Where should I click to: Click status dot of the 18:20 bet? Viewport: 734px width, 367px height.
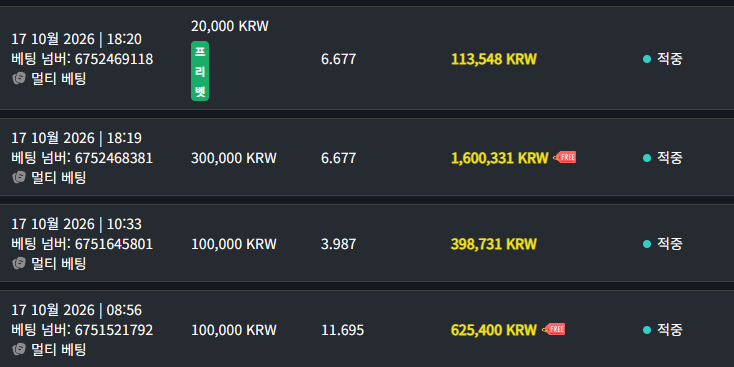pyautogui.click(x=647, y=59)
